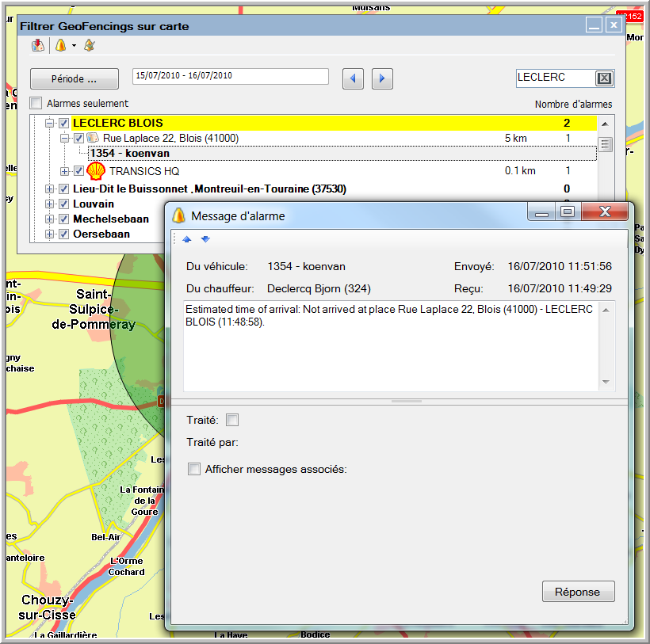Open the alarm bell dropdown arrow
The height and width of the screenshot is (644, 650).
74,46
